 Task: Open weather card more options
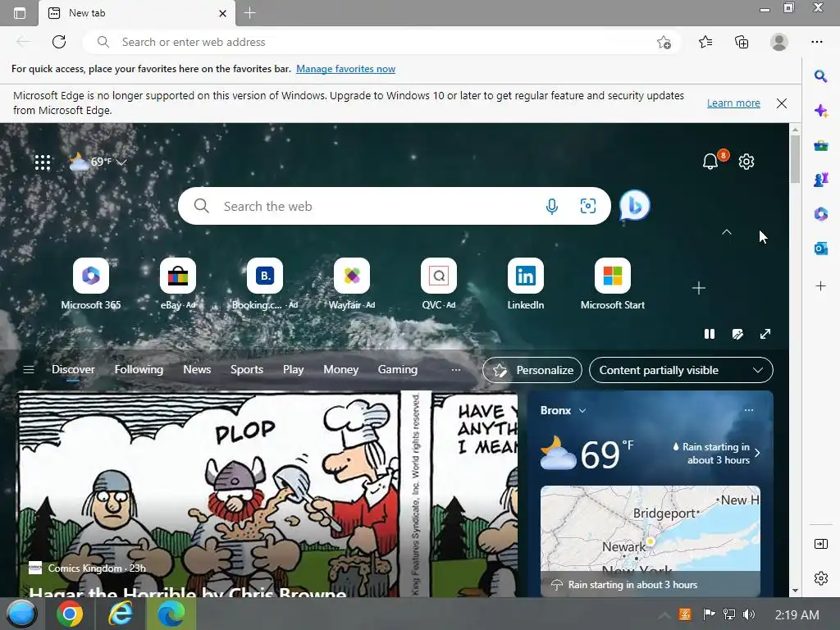pyautogui.click(x=749, y=410)
